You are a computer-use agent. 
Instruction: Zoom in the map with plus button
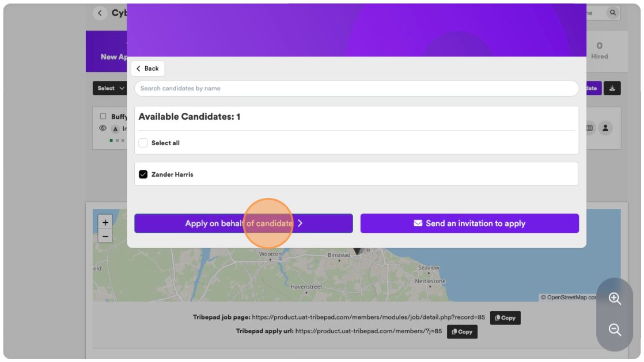pyautogui.click(x=105, y=222)
